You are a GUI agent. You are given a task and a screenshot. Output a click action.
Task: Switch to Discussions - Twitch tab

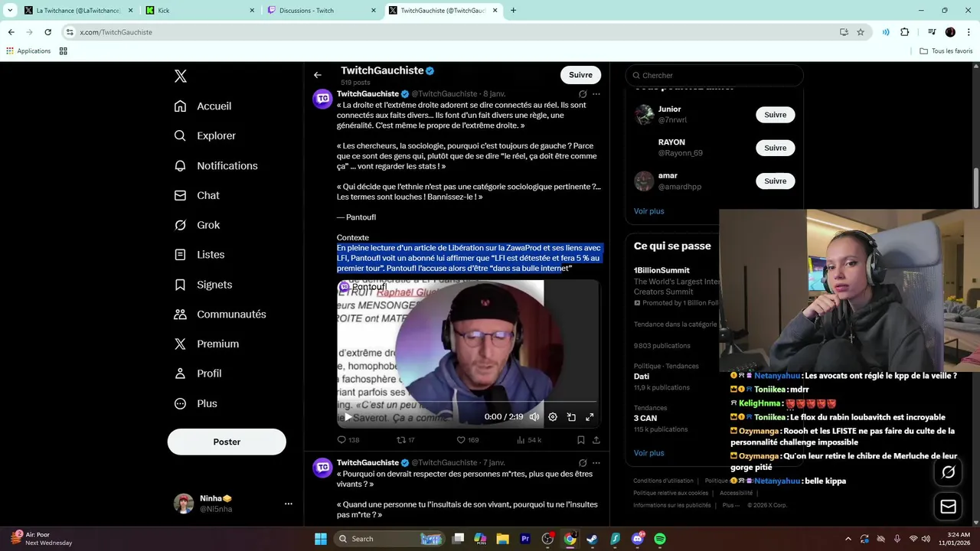[322, 11]
